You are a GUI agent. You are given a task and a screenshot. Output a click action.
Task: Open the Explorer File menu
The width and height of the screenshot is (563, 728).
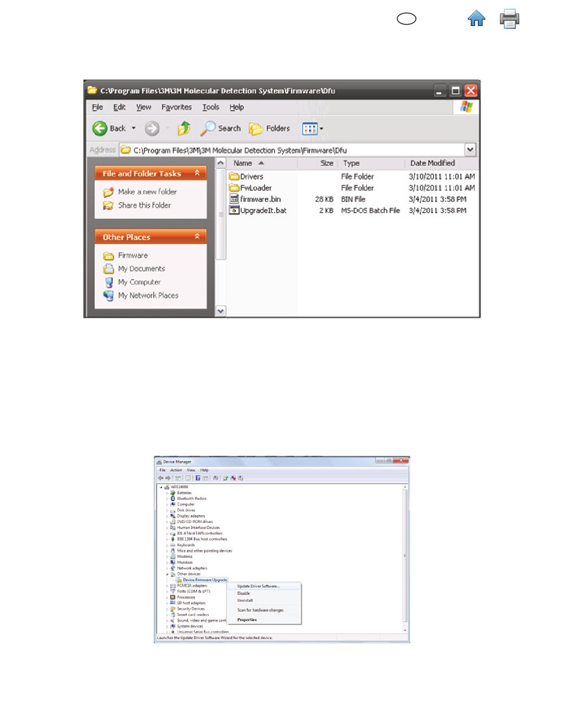pyautogui.click(x=97, y=107)
